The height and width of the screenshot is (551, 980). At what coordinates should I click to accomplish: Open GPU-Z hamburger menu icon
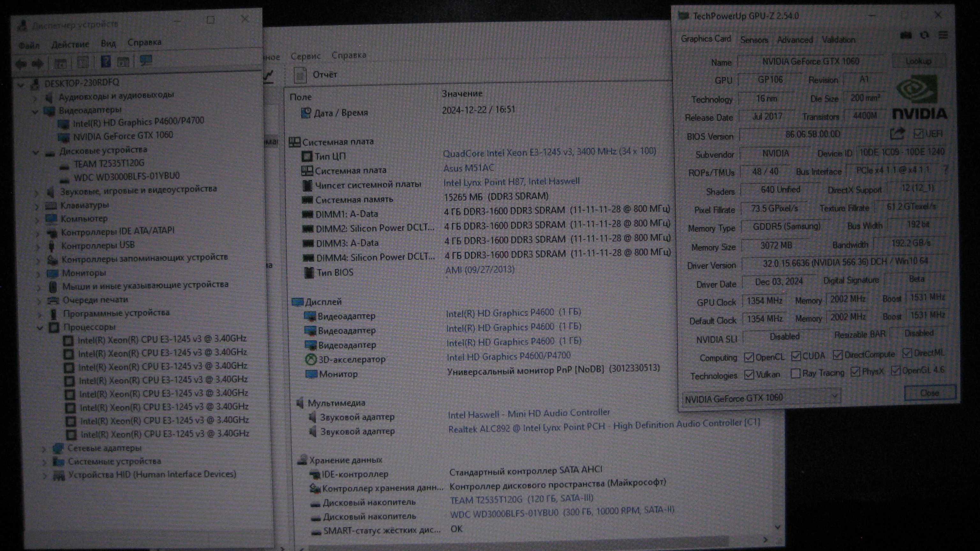943,35
